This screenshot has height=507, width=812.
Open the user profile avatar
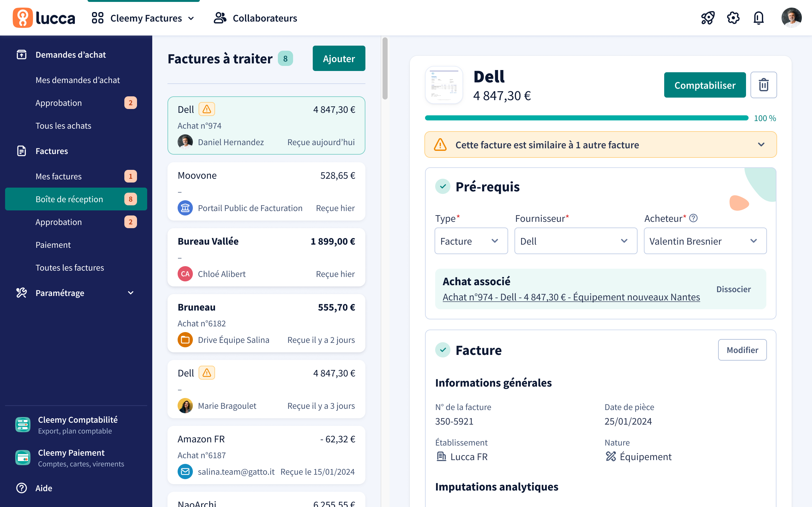[x=791, y=18]
